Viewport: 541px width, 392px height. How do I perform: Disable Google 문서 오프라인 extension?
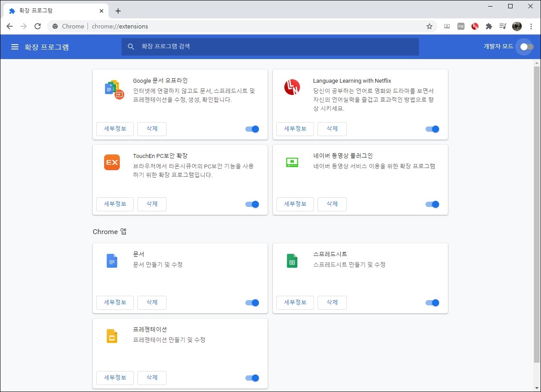pos(252,129)
